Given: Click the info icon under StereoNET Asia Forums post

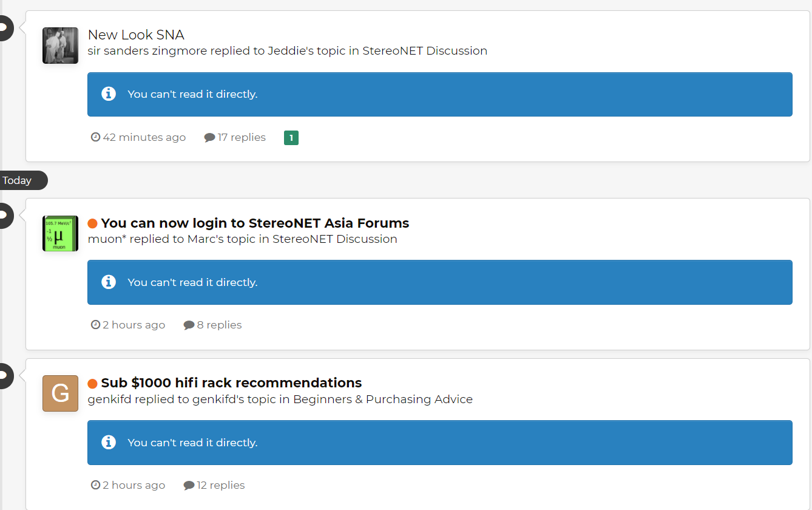Looking at the screenshot, I should (x=109, y=282).
